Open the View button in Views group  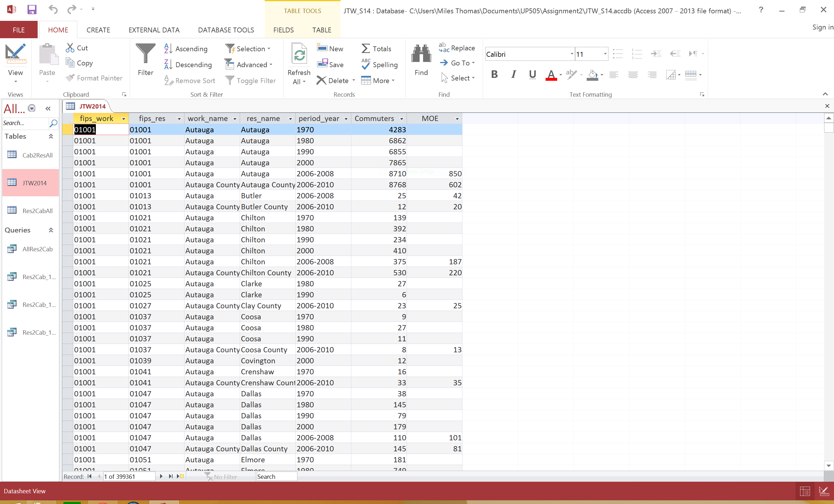[x=16, y=63]
